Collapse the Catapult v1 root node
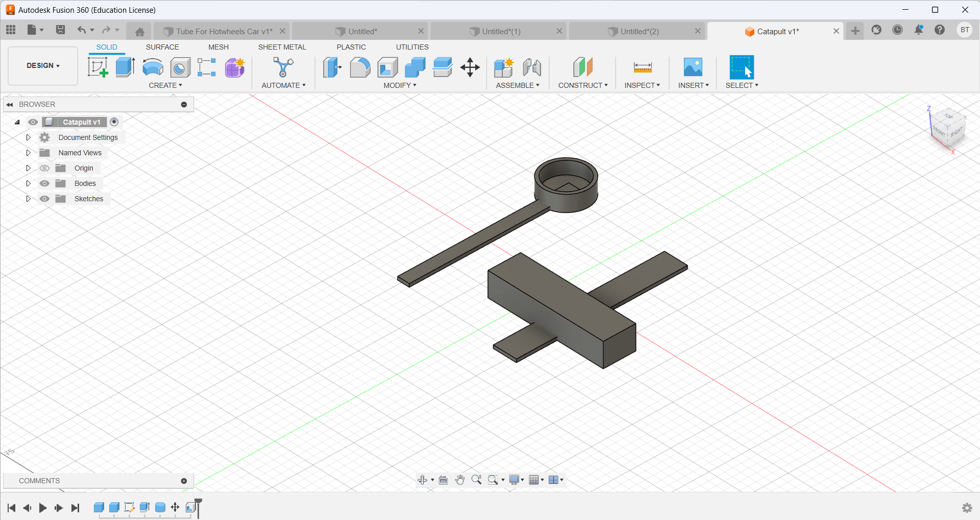The width and height of the screenshot is (980, 520). click(x=17, y=122)
